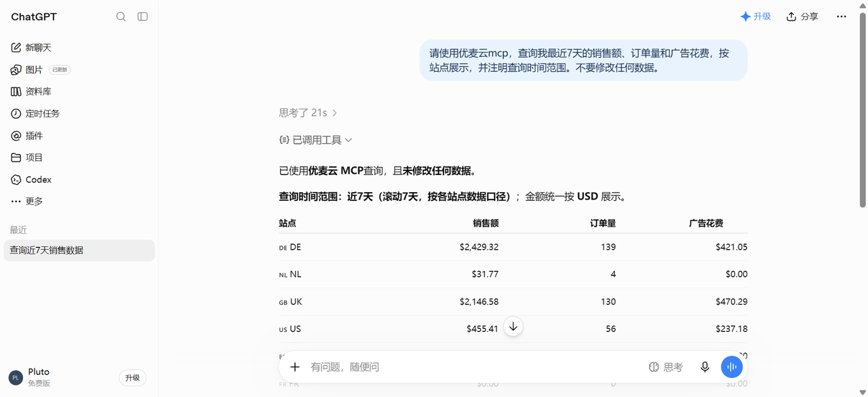Select the UK station cell

pyautogui.click(x=290, y=301)
